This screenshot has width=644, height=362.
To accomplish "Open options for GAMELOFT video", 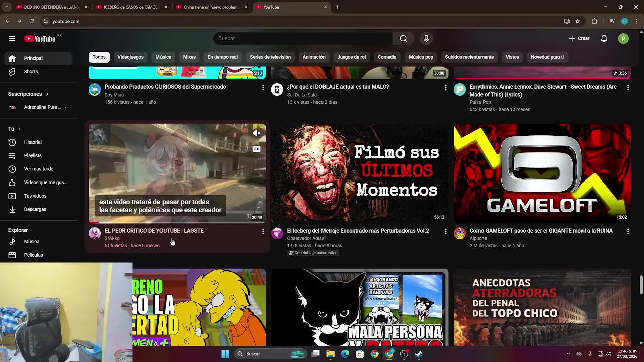I will coord(628,231).
